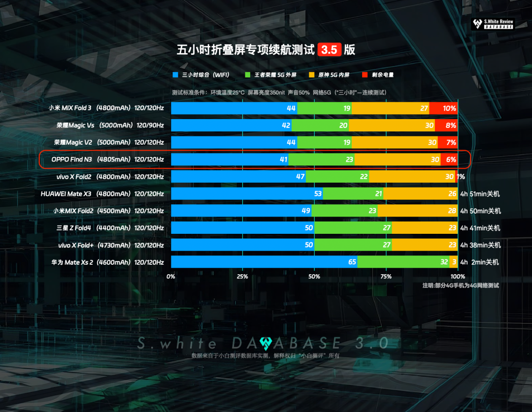Click the blue 42 segment of 荣耀Magic Vs
532x412 pixels.
(x=231, y=125)
